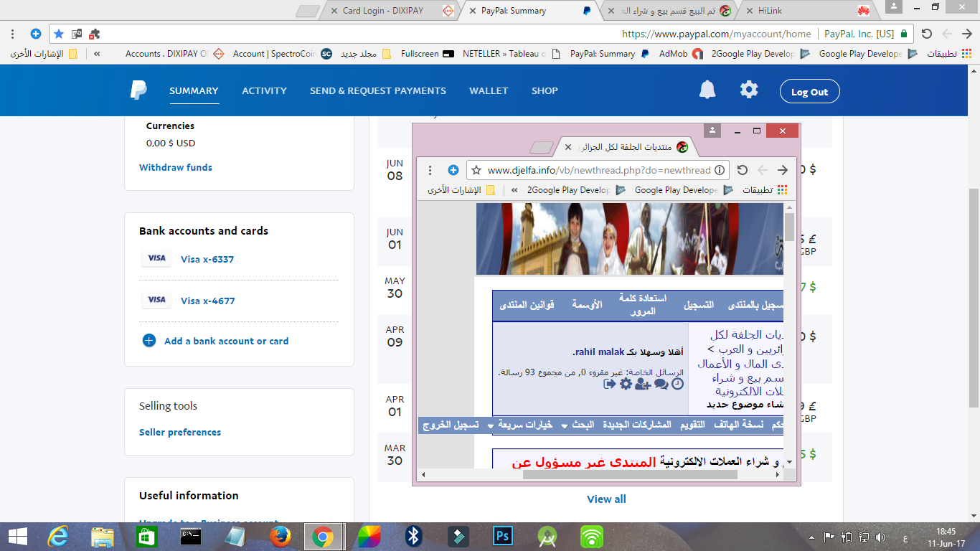Open Visa x-6337 card
The width and height of the screenshot is (980, 551).
click(207, 259)
